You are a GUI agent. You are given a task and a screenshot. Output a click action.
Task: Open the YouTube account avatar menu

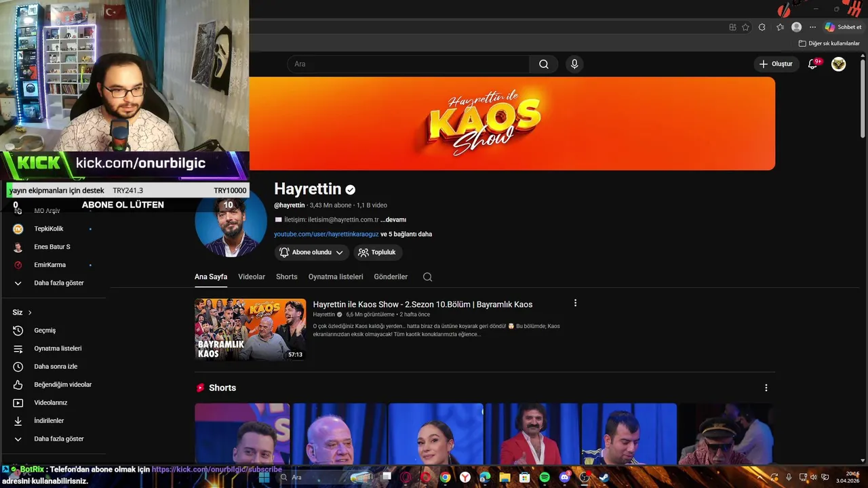(839, 64)
